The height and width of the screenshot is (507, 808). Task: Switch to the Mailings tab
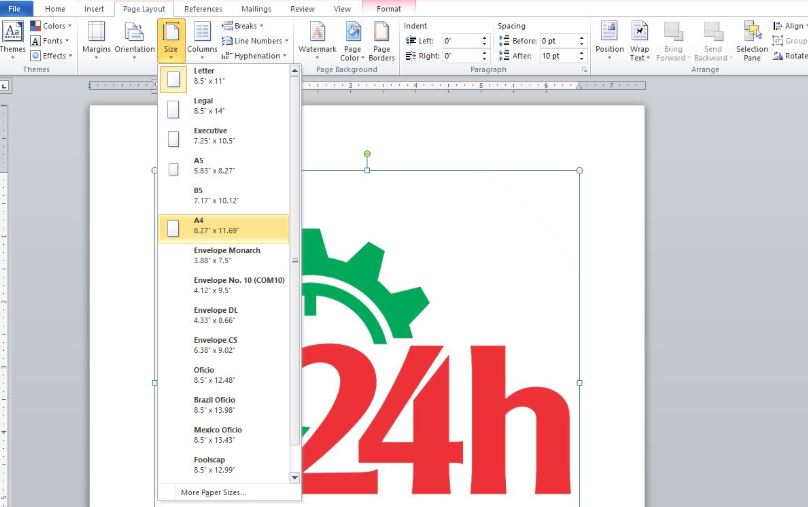click(256, 9)
